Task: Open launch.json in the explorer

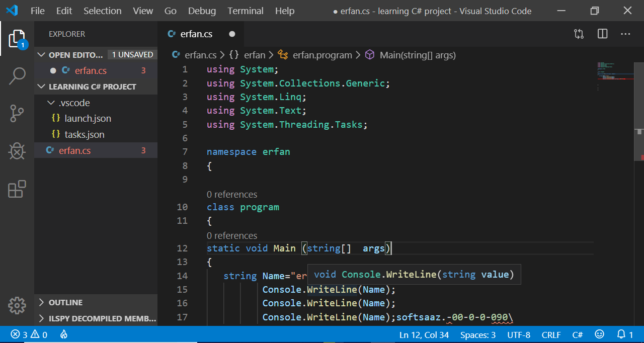Action: tap(88, 119)
